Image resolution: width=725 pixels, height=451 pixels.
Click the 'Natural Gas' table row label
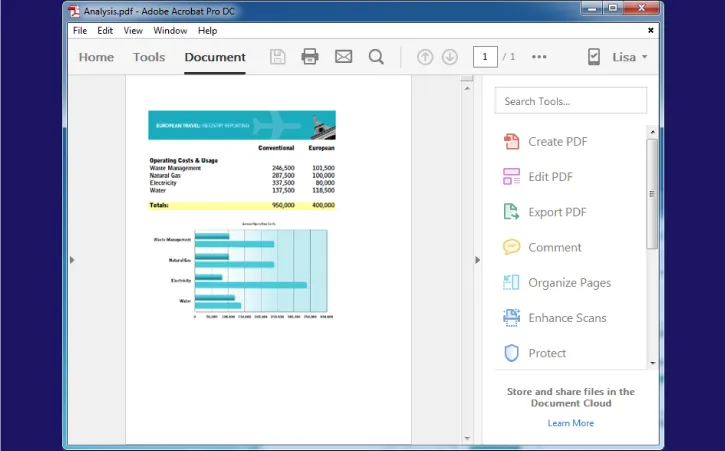pyautogui.click(x=165, y=175)
